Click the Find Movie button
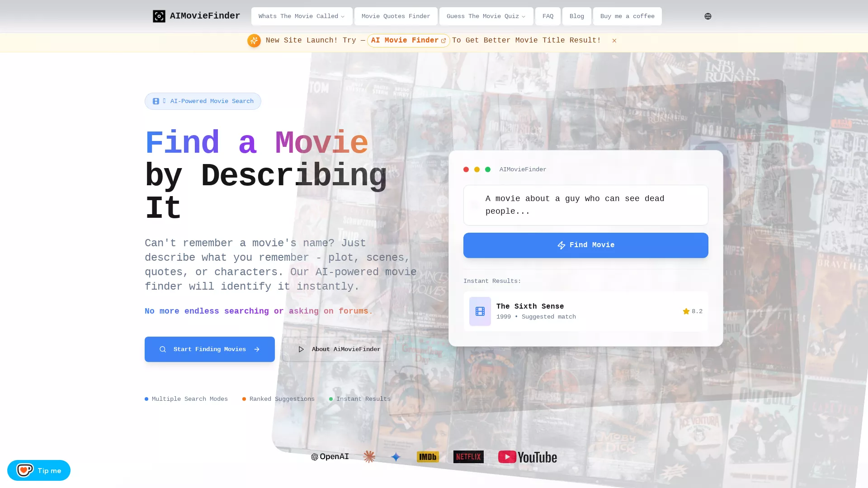The width and height of the screenshot is (868, 488). click(586, 245)
